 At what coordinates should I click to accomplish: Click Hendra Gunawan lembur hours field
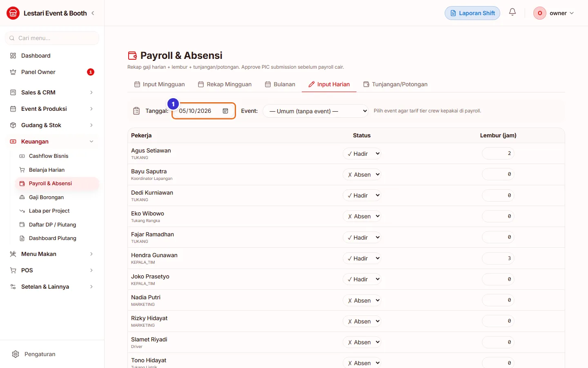tap(498, 258)
